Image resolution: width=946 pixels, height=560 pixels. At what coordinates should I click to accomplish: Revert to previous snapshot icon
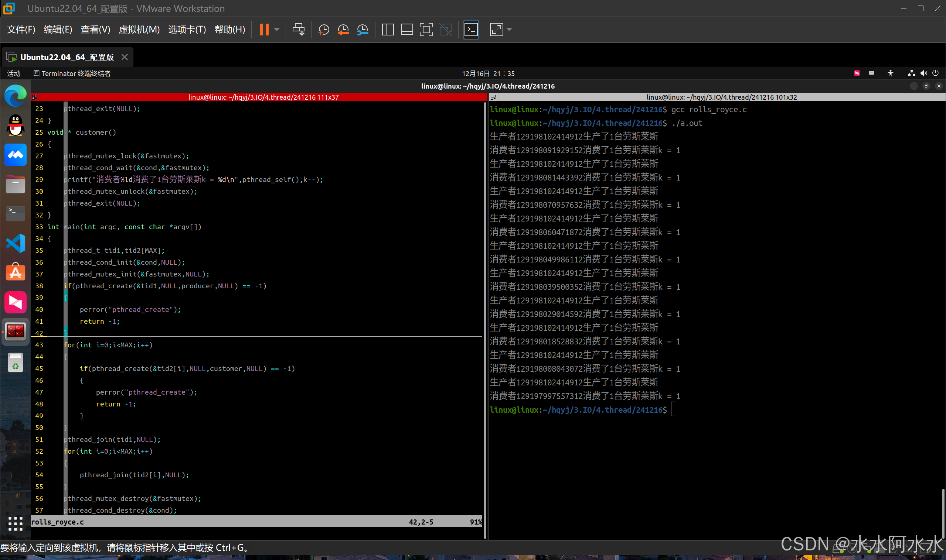343,30
